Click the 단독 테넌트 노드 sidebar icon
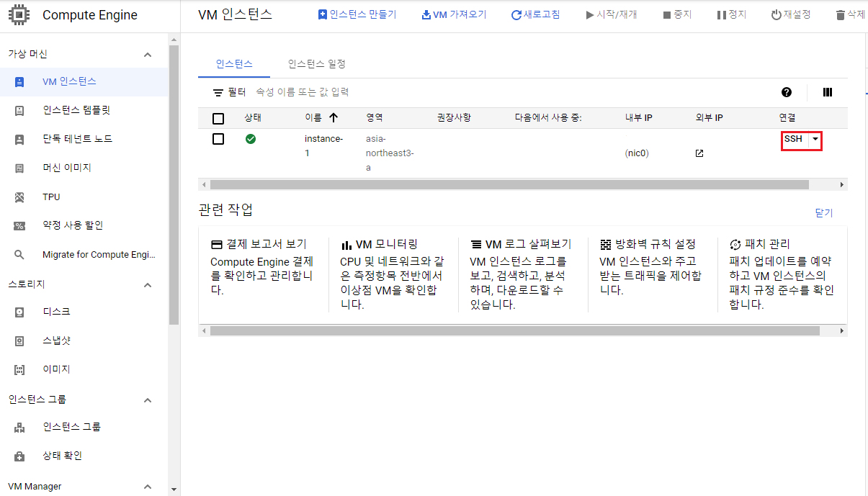 click(x=19, y=140)
